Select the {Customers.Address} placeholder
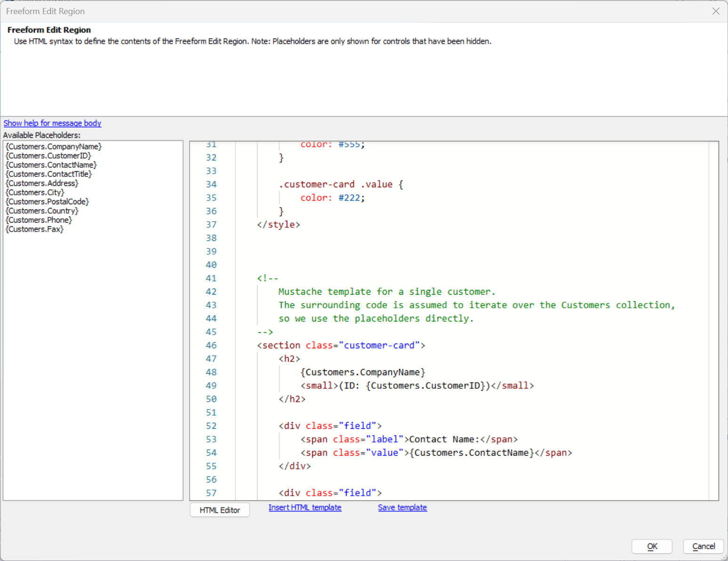 [x=42, y=183]
